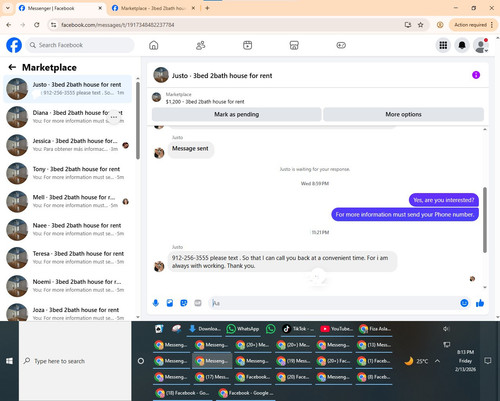
Task: Open the Naee conversation
Action: click(67, 230)
